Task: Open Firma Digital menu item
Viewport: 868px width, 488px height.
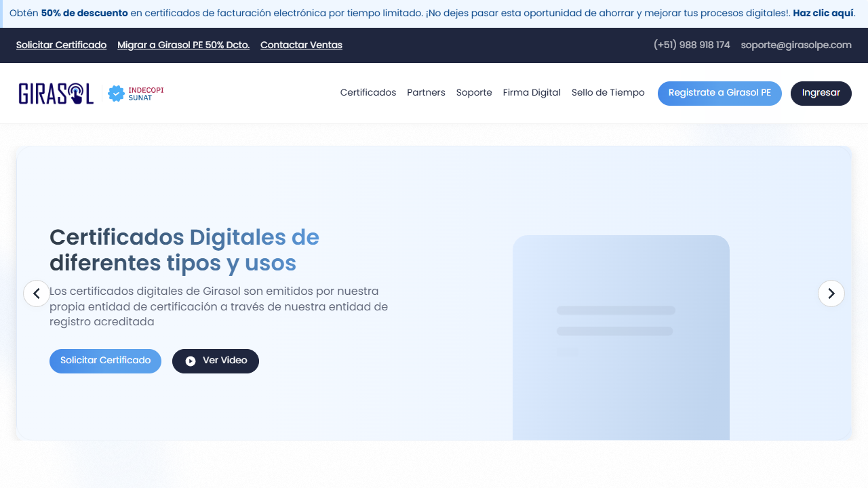Action: [532, 93]
